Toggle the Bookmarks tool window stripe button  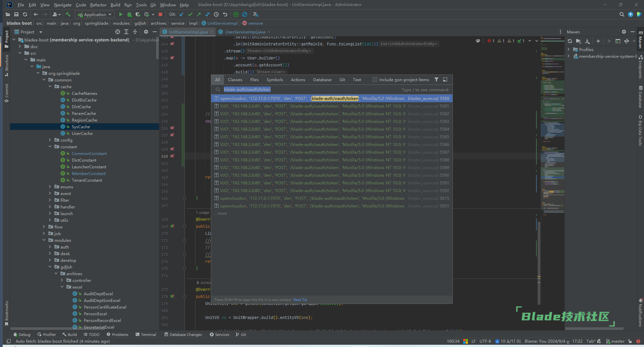click(7, 314)
